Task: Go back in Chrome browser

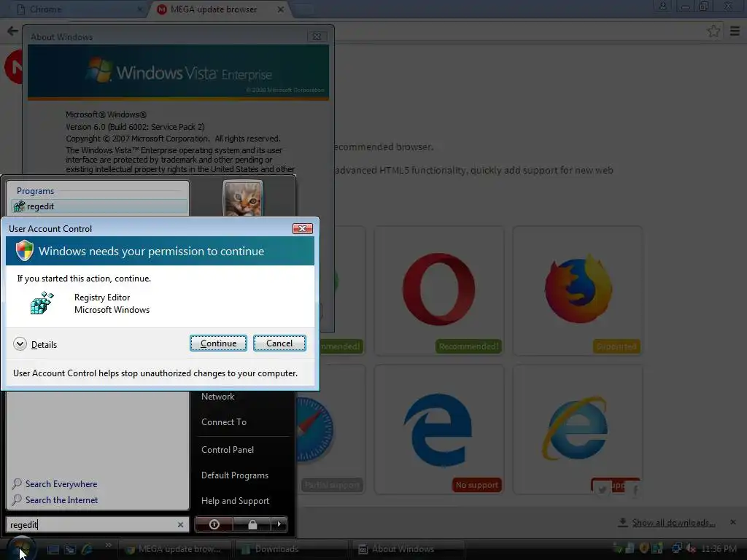Action: (x=13, y=31)
